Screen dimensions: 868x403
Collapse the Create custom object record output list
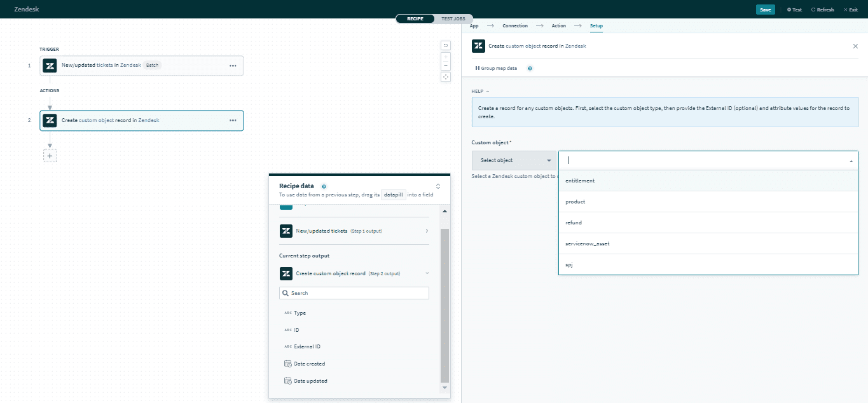pyautogui.click(x=427, y=273)
